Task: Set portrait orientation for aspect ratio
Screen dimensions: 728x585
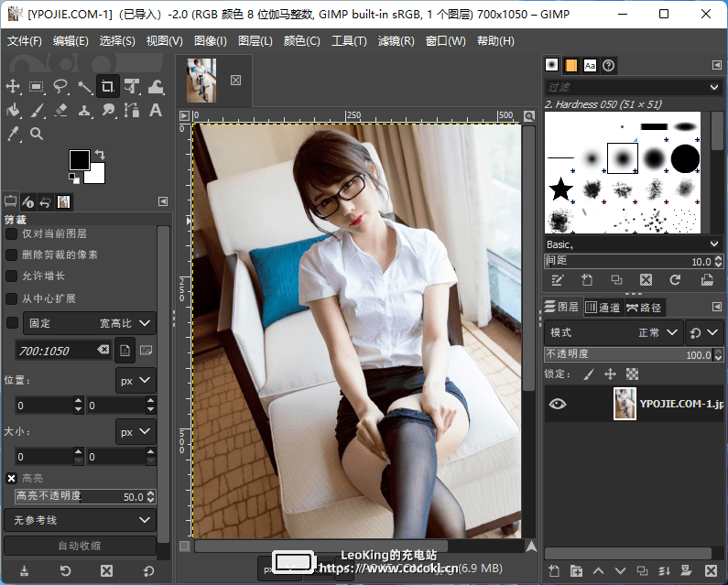Action: (x=125, y=351)
